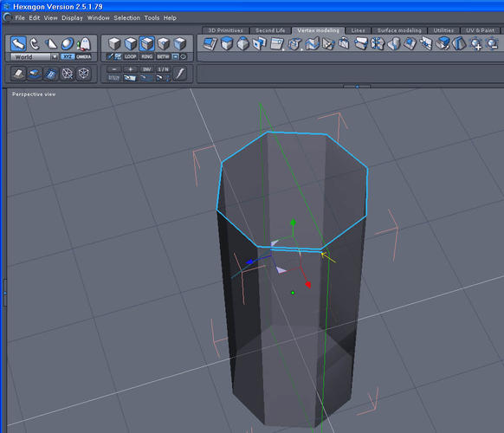
Task: Choose the rectangle selection mode icon
Action: [176, 57]
